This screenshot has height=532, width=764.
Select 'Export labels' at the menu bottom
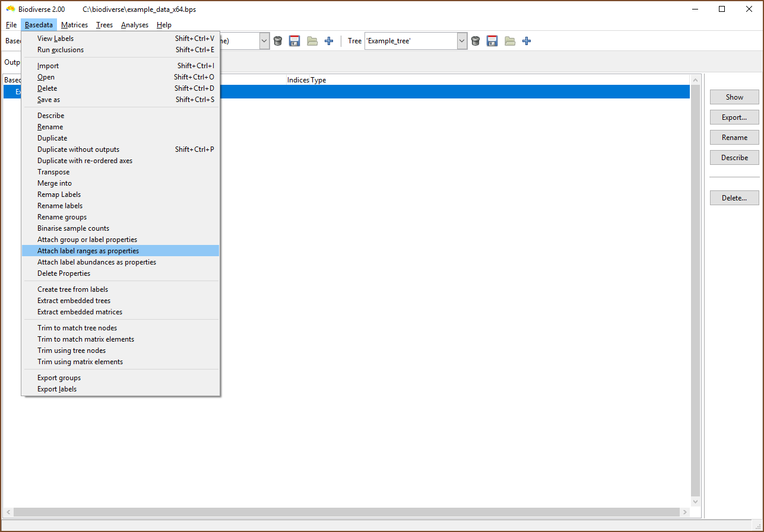56,388
